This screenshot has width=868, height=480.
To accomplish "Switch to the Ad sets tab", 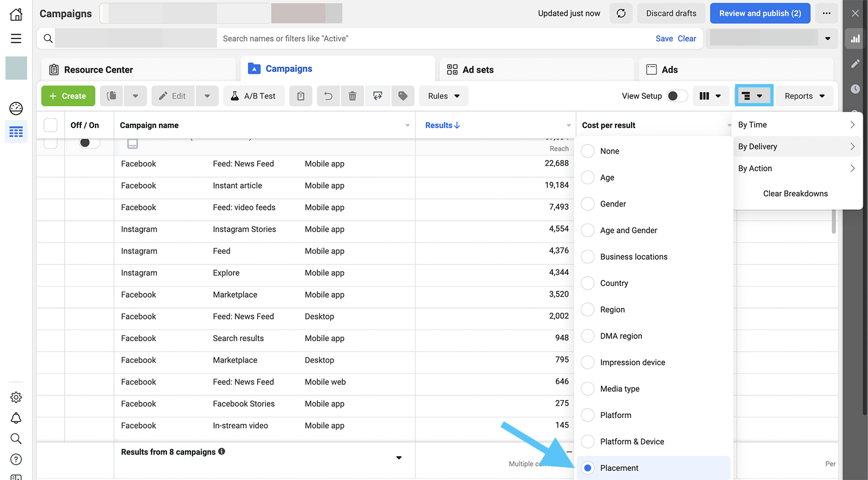I will (x=537, y=69).
